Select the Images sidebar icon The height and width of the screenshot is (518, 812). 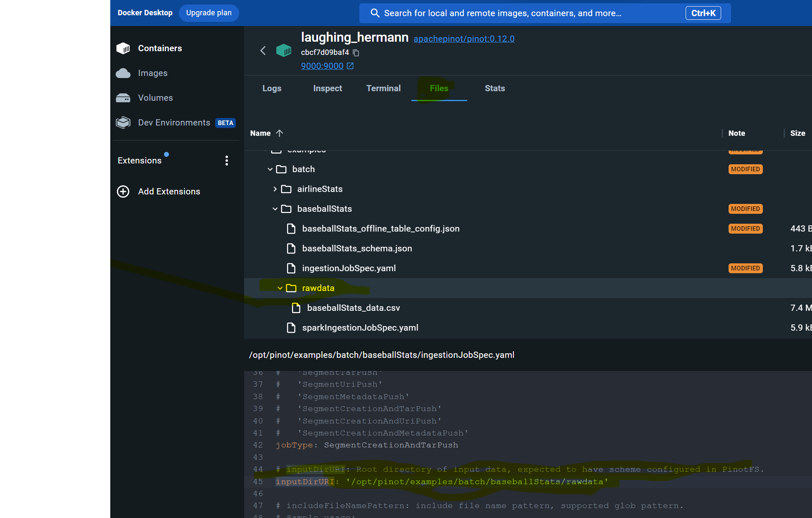tap(123, 73)
